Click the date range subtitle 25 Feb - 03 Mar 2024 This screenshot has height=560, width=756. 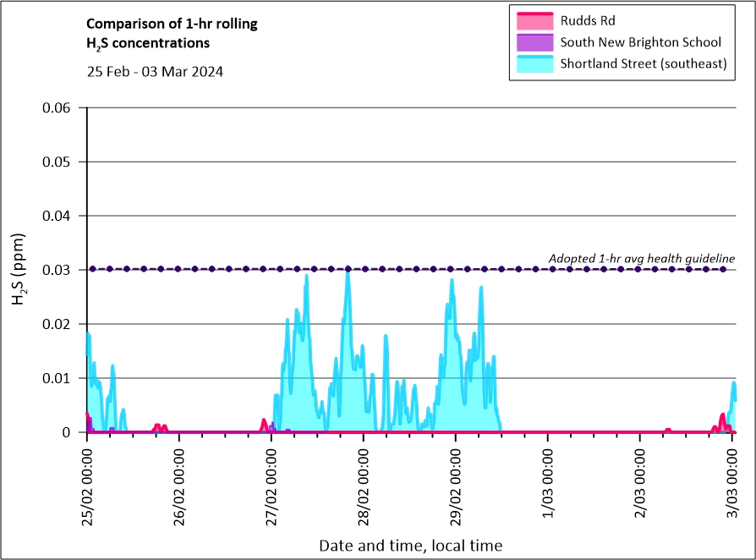point(155,71)
